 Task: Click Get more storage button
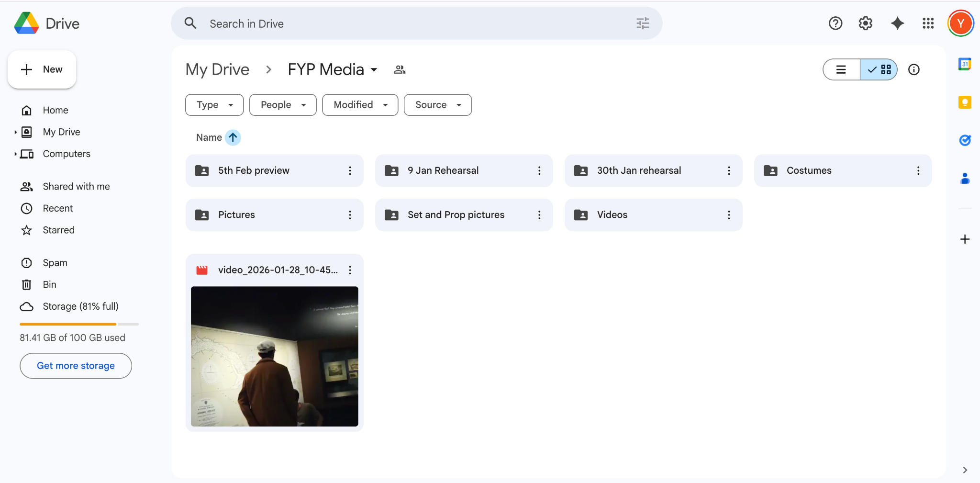point(76,366)
